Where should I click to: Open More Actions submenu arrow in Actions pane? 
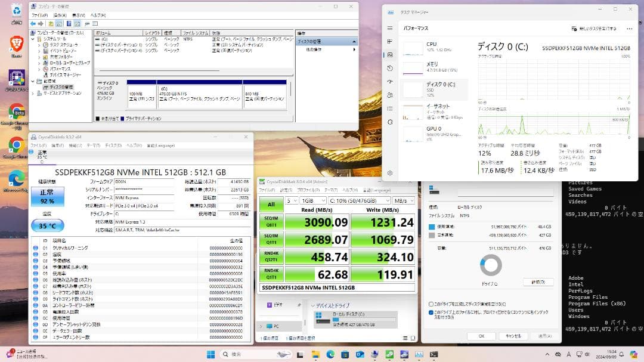pyautogui.click(x=354, y=49)
